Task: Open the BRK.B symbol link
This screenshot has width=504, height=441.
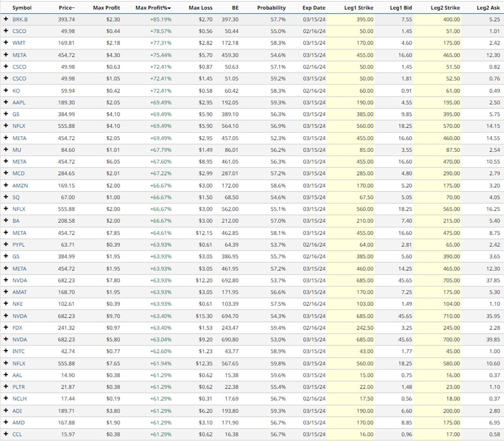Action: tap(20, 19)
